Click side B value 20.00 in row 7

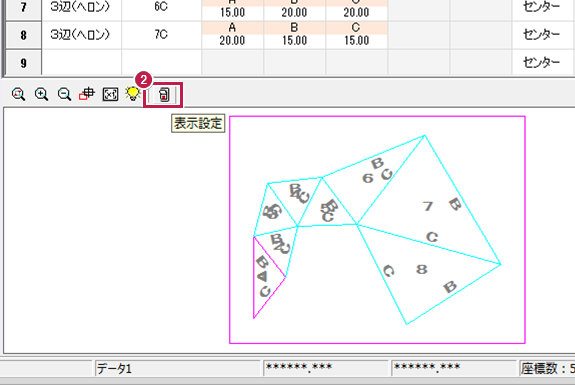(x=294, y=12)
